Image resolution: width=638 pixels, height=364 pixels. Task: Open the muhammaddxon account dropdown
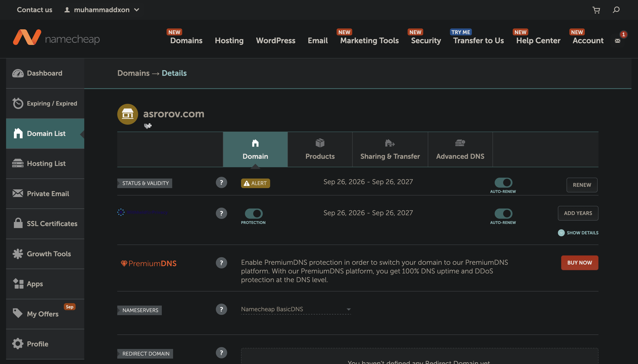[102, 10]
